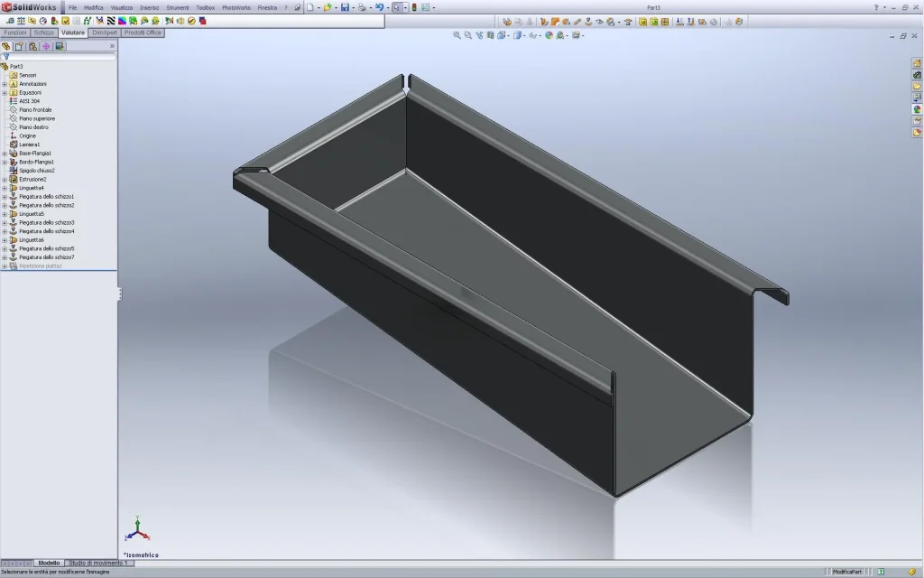Expand the Linguetta4 feature node
924x578 pixels.
5,188
